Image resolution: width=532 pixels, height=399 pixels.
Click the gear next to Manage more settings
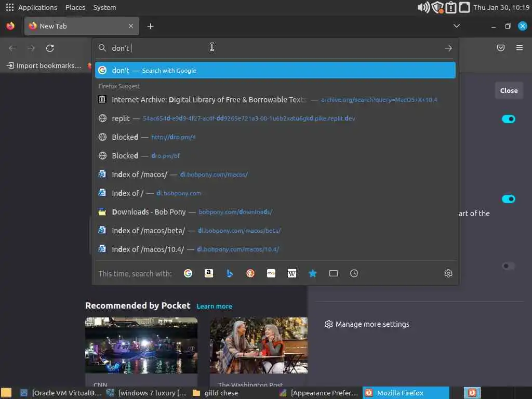tap(328, 324)
